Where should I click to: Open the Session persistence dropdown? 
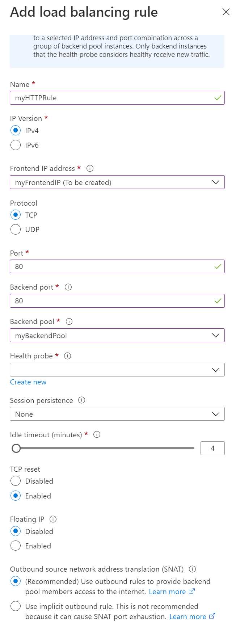[117, 414]
